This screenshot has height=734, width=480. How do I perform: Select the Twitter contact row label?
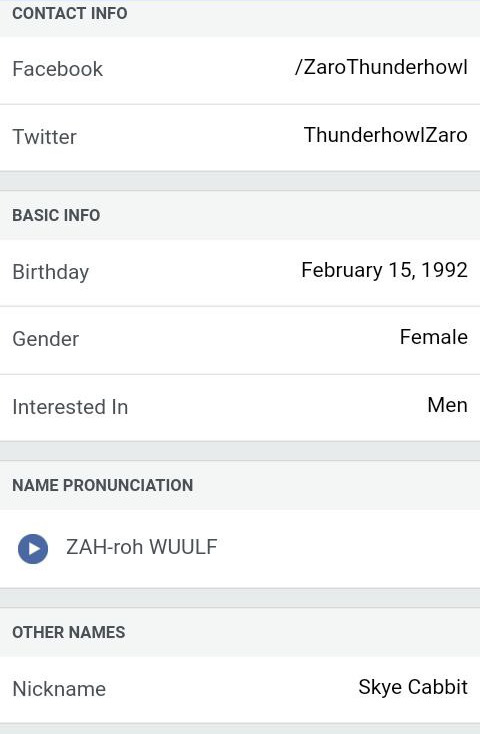[44, 137]
